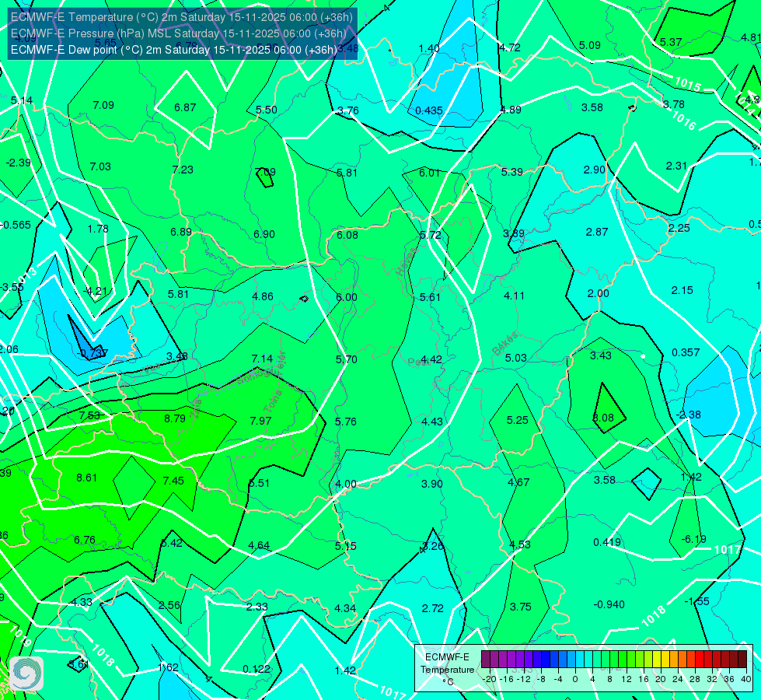Click the 1015 isobar label
Image resolution: width=761 pixels, height=700 pixels.
tap(688, 85)
